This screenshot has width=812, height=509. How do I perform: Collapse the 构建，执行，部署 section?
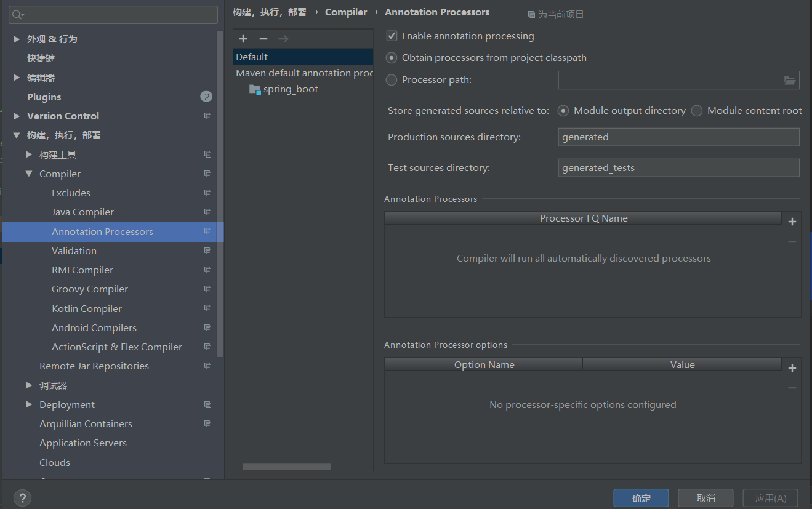(x=17, y=135)
